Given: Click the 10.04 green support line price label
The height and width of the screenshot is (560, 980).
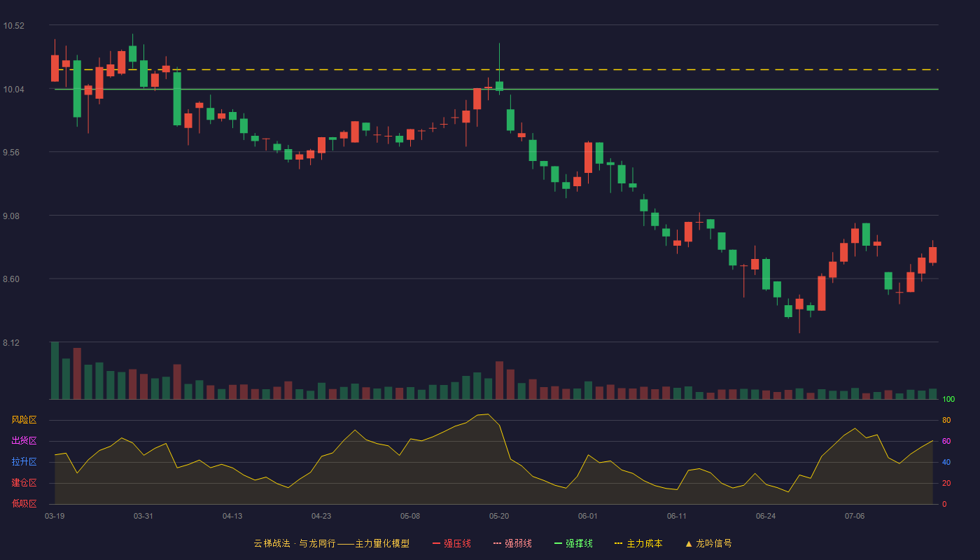Looking at the screenshot, I should (x=13, y=90).
